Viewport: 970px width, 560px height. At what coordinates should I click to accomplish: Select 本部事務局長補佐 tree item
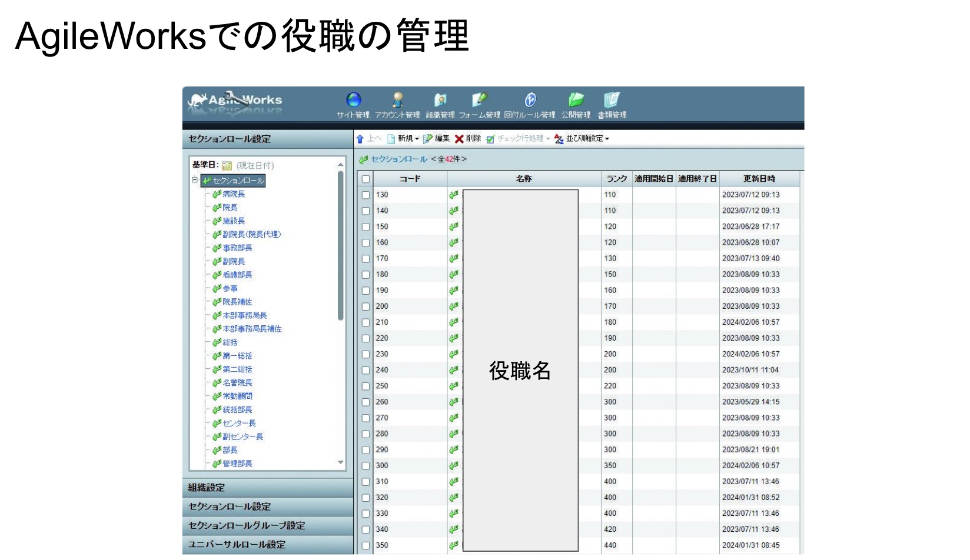pos(251,329)
